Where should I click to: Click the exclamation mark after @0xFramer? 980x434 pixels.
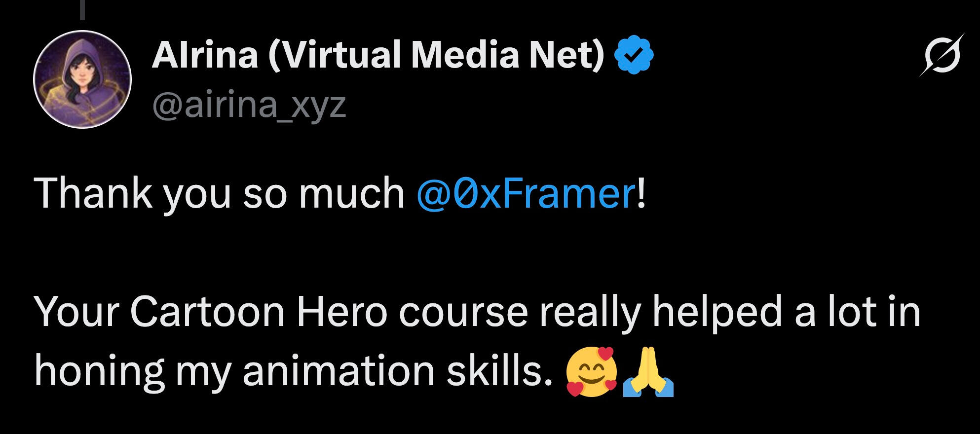(x=641, y=193)
